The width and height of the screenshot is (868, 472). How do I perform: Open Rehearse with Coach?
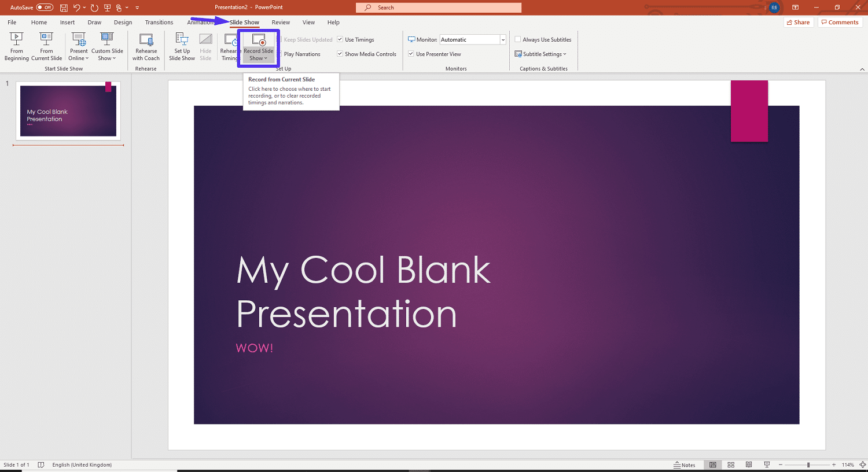pos(145,46)
